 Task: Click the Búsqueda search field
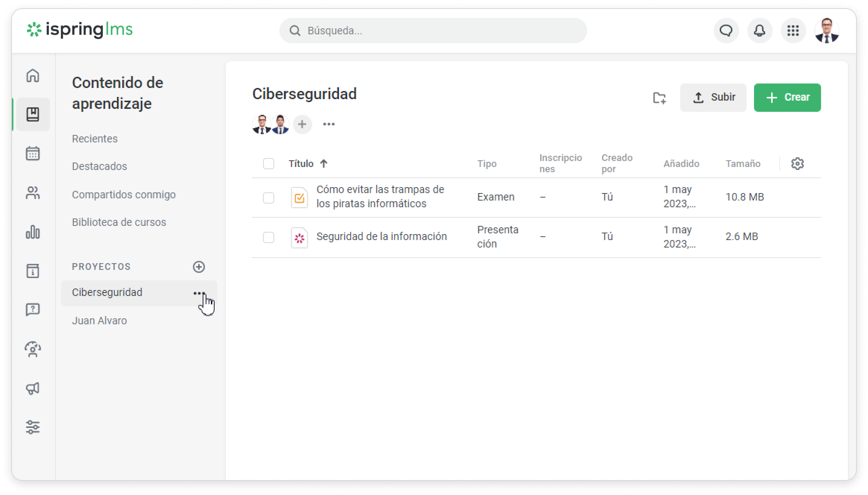click(433, 31)
